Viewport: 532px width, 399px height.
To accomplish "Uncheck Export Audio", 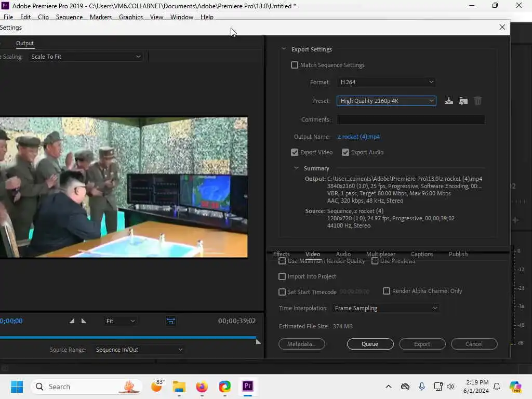I will point(345,152).
